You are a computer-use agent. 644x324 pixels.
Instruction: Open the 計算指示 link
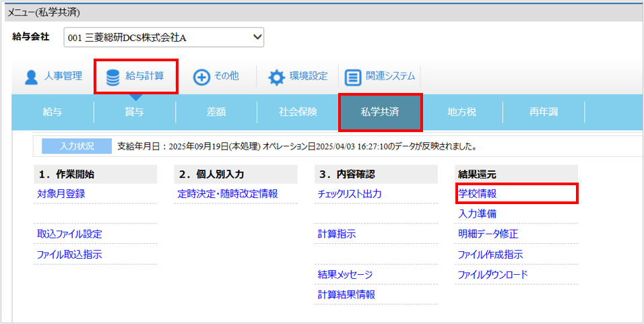pyautogui.click(x=337, y=234)
